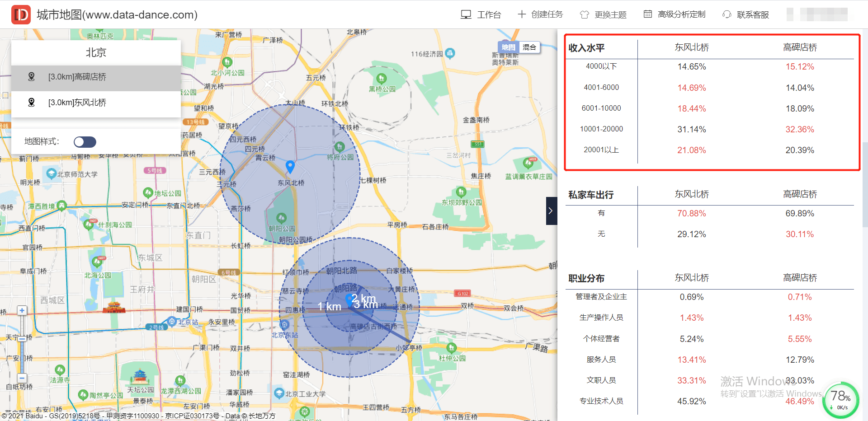Click the calendar icon beside 高级分析定制
The width and height of the screenshot is (868, 421).
click(x=647, y=14)
